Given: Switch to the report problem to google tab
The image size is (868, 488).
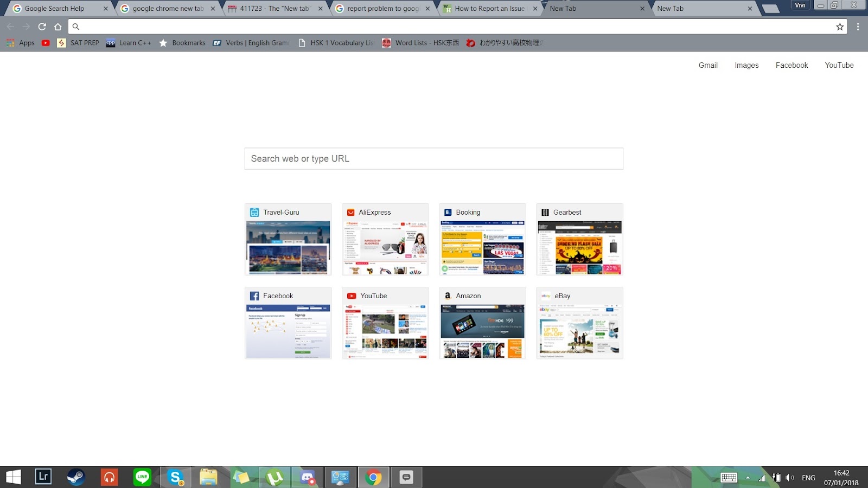Looking at the screenshot, I should (x=382, y=9).
